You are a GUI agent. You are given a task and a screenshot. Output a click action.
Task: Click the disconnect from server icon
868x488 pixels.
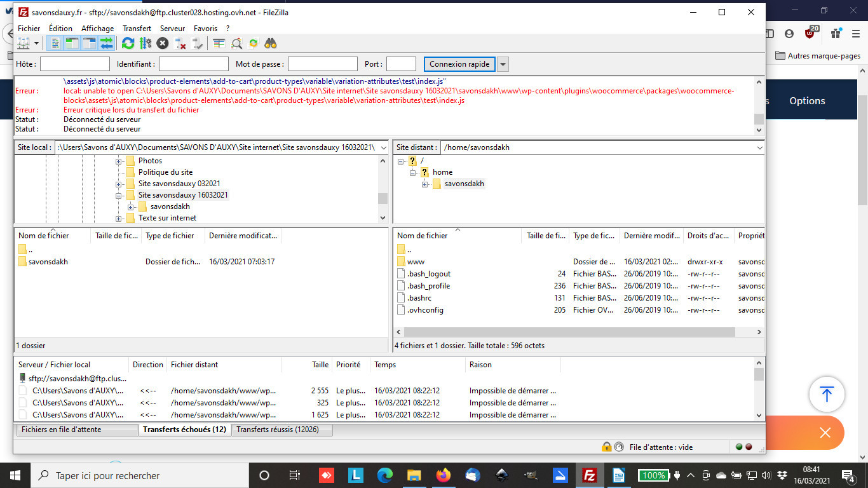click(180, 43)
